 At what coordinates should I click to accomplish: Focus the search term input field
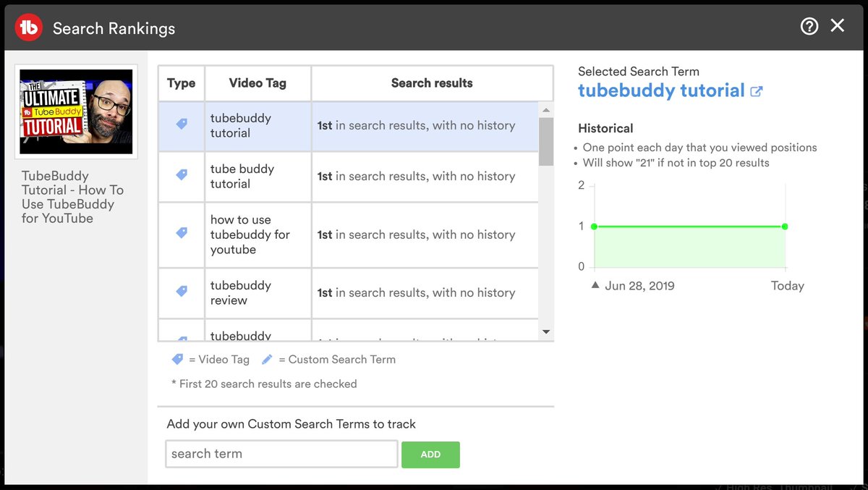(x=281, y=454)
